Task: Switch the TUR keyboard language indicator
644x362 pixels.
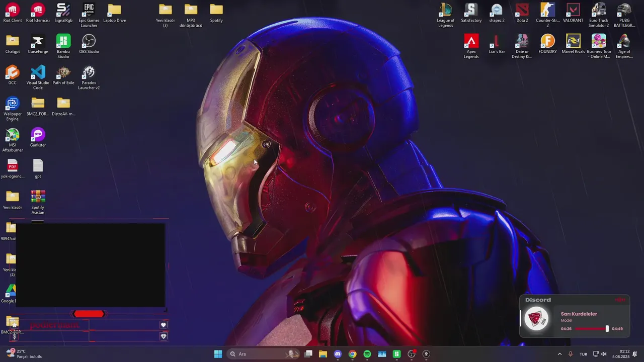Action: (x=583, y=354)
